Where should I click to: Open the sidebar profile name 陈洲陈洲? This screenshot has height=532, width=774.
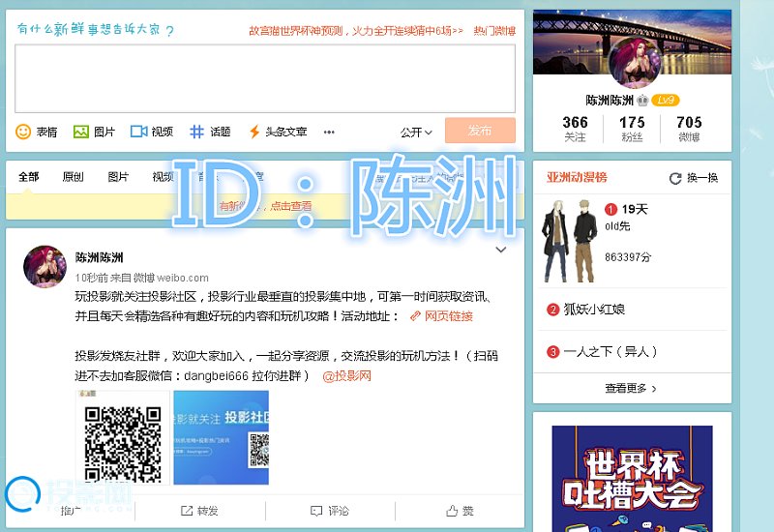point(610,101)
